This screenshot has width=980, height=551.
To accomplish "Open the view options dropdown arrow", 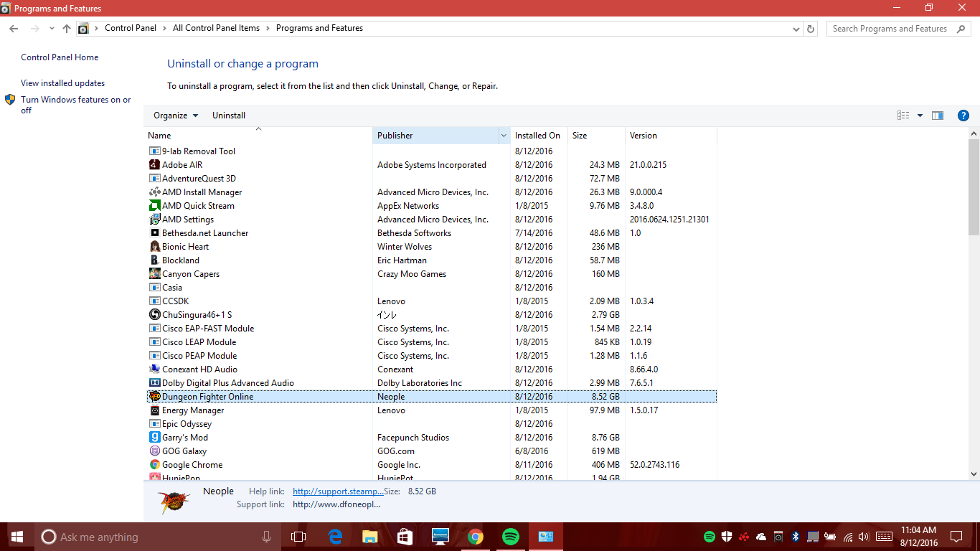I will (920, 116).
